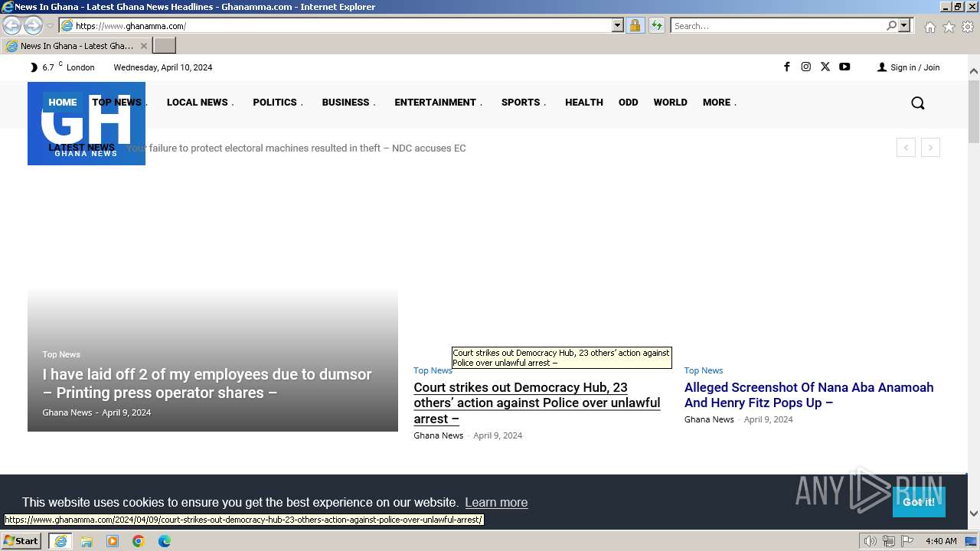980x551 pixels.
Task: Show previous latest news headline
Action: pos(906,148)
